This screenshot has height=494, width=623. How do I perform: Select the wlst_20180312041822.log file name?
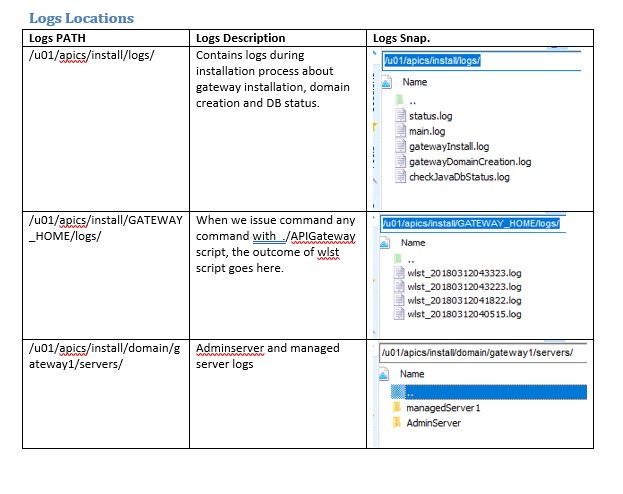tap(464, 300)
